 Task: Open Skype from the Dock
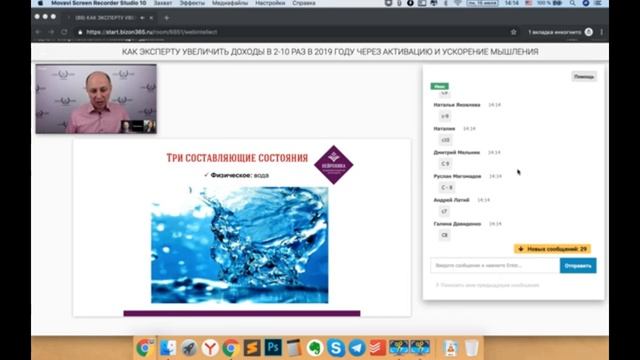(336, 348)
